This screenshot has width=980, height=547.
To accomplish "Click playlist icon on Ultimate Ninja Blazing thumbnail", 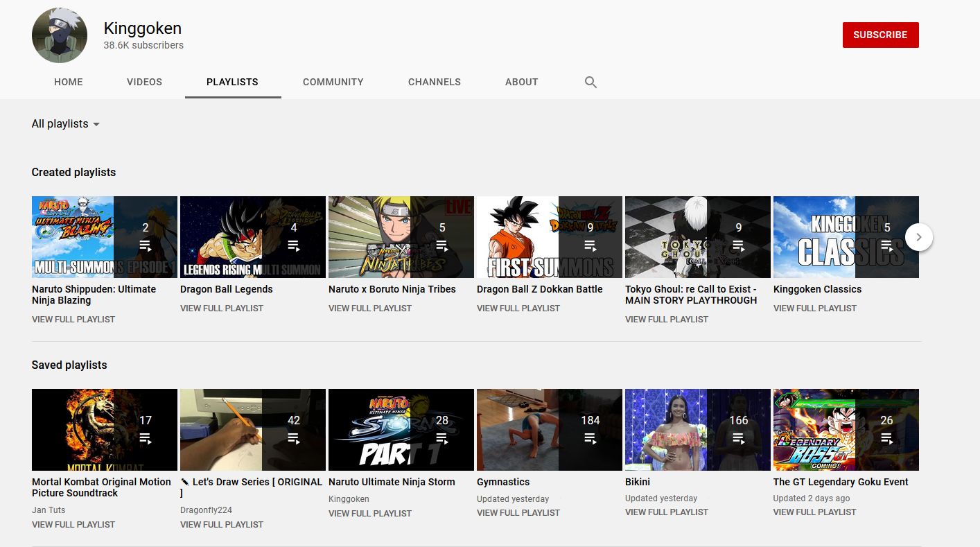I will 146,245.
